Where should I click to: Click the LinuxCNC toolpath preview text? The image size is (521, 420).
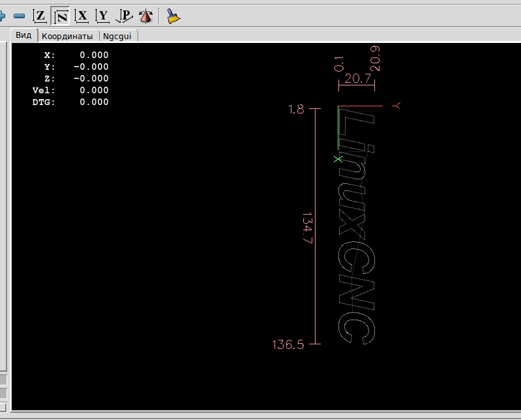[x=357, y=226]
